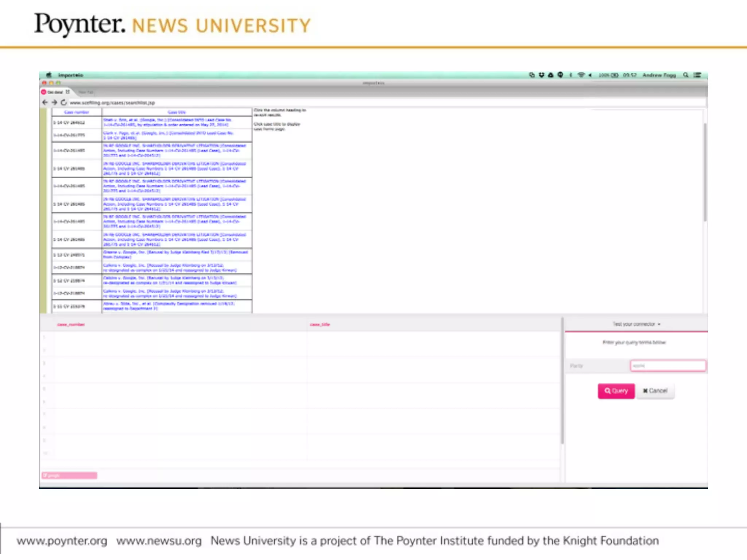Click the Dropbox menu bar icon
The width and height of the screenshot is (747, 560).
[541, 75]
